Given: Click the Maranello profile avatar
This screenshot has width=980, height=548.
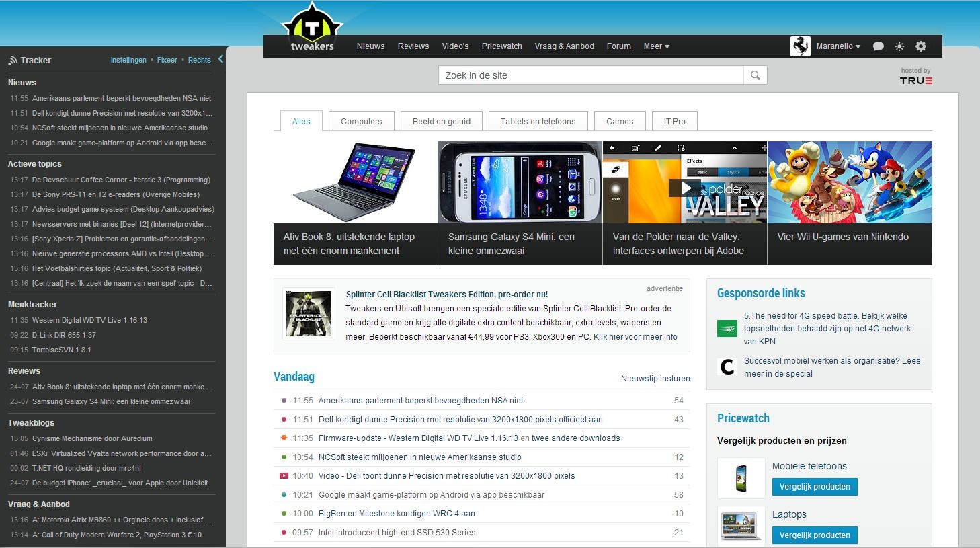Looking at the screenshot, I should pyautogui.click(x=801, y=46).
